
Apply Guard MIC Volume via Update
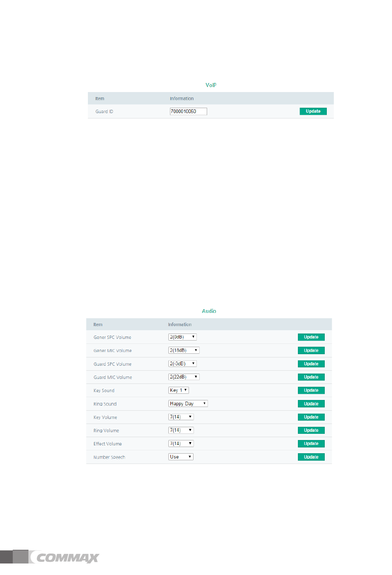pos(311,377)
